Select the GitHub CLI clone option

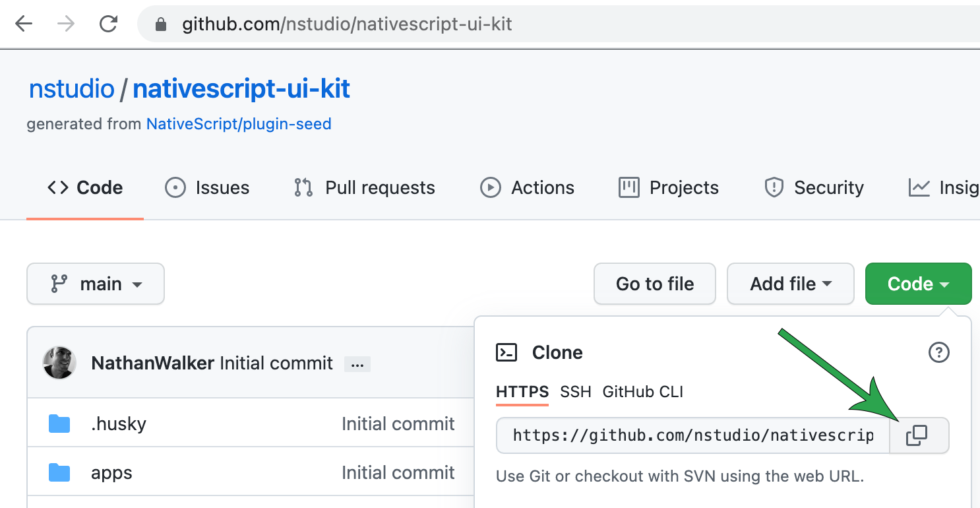643,392
